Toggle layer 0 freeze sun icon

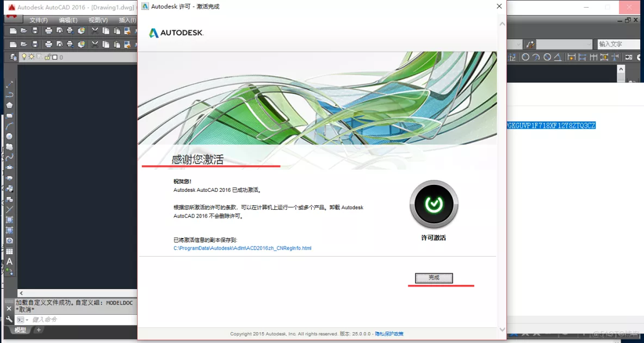click(x=31, y=57)
